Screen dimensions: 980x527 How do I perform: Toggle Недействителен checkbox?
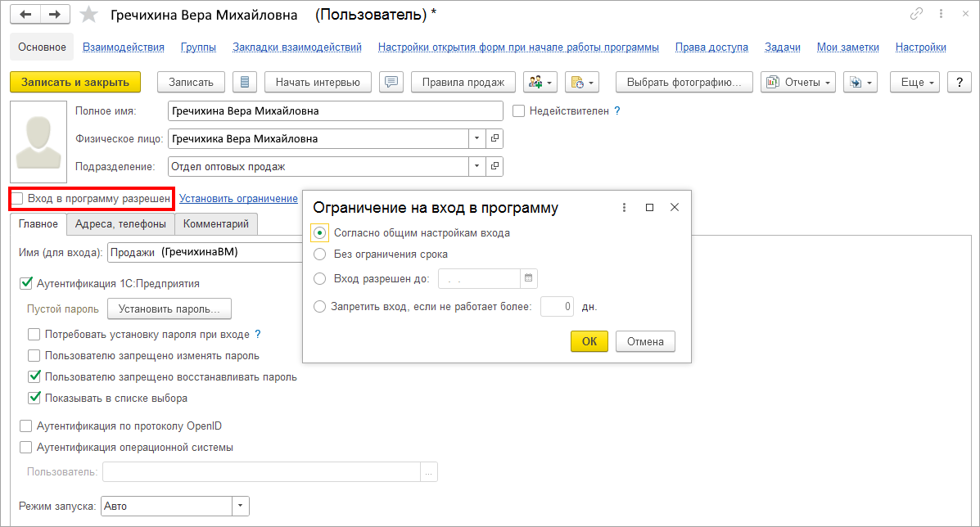[518, 111]
